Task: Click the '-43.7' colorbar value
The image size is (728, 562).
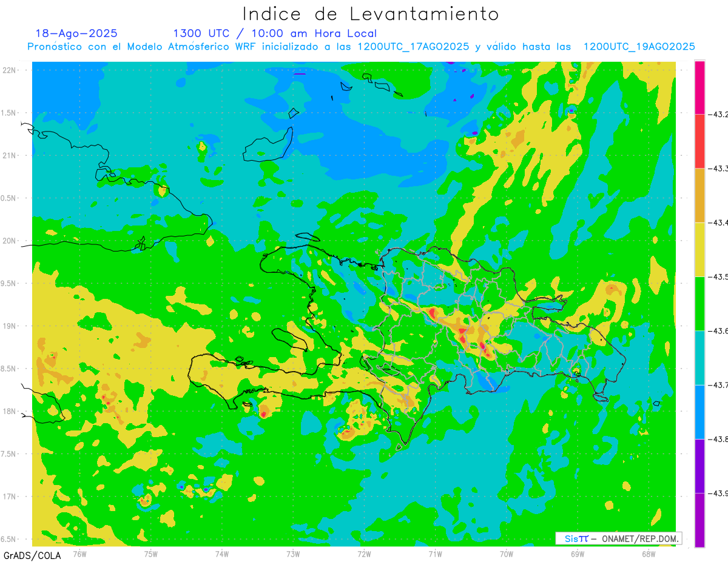Action: pyautogui.click(x=718, y=384)
